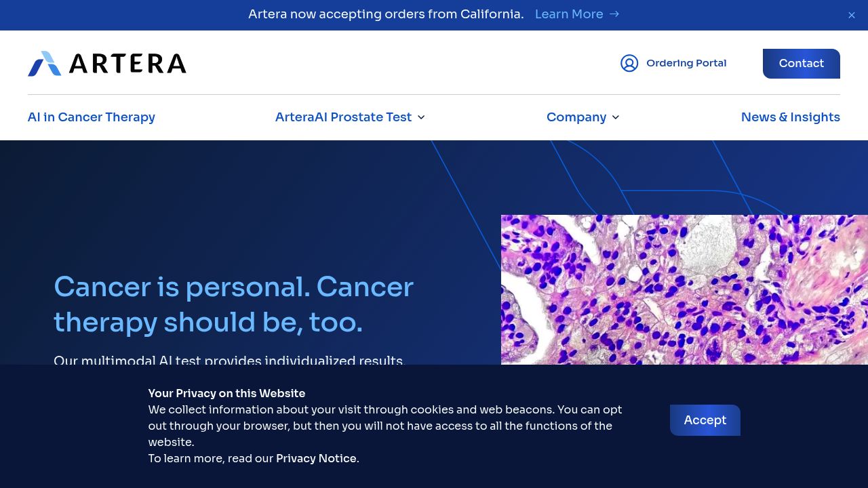Screen dimensions: 868x488
Task: Open the AI in Cancer Therapy page
Action: click(92, 117)
